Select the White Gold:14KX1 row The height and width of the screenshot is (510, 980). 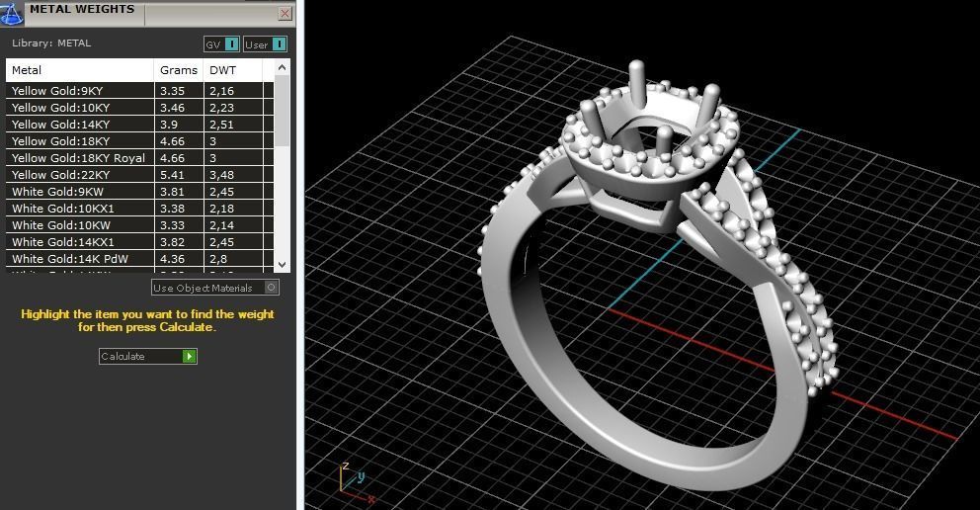pyautogui.click(x=140, y=242)
